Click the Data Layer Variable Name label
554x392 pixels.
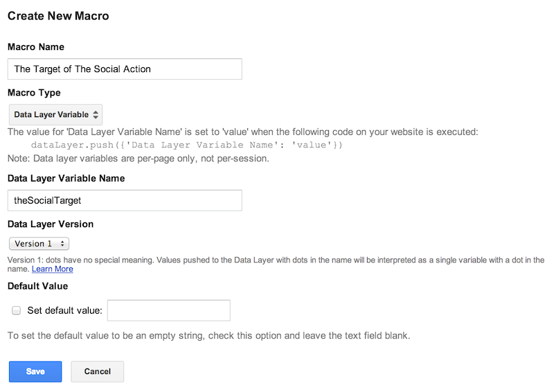[66, 178]
